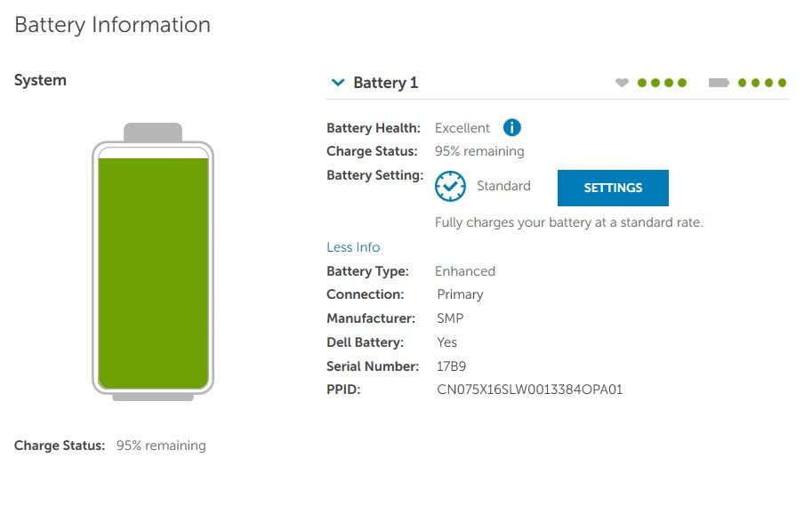Click the large green battery graphic
812x530 pixels.
[153, 261]
